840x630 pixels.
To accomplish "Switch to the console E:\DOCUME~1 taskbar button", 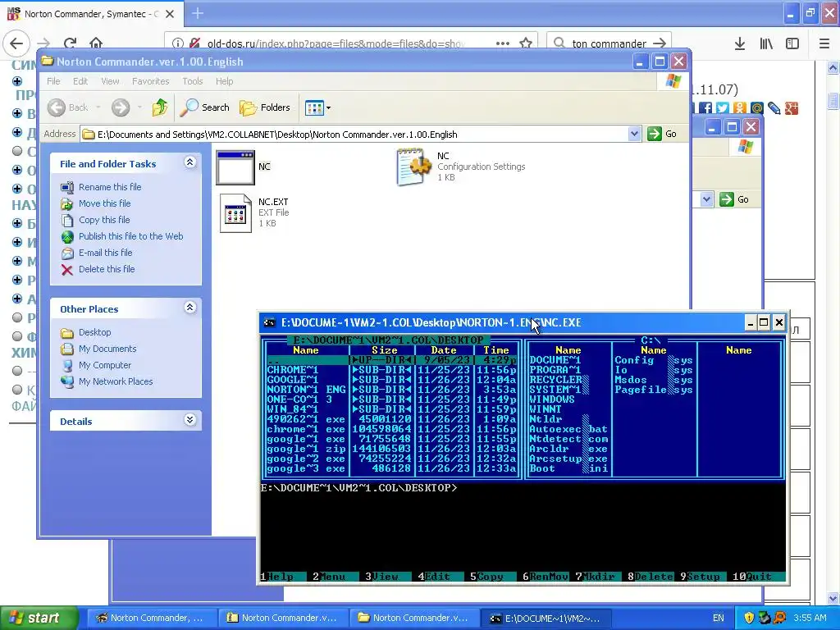I will tap(545, 619).
